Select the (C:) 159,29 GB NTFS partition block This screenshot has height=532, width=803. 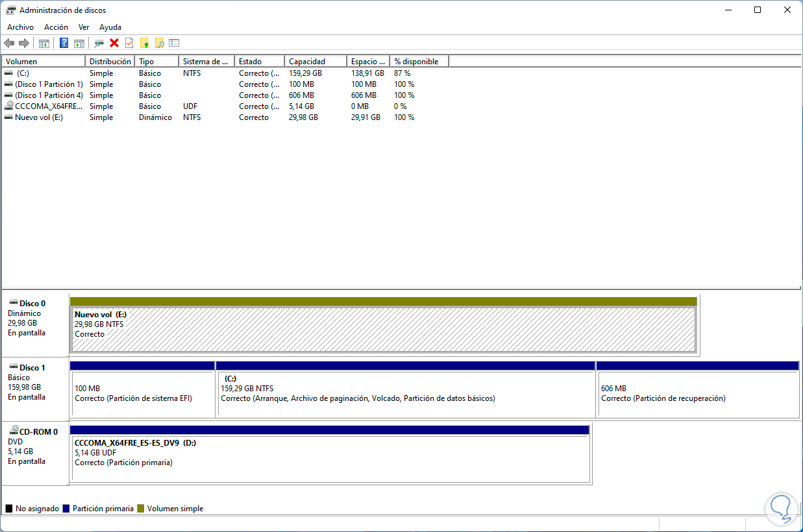pyautogui.click(x=406, y=394)
